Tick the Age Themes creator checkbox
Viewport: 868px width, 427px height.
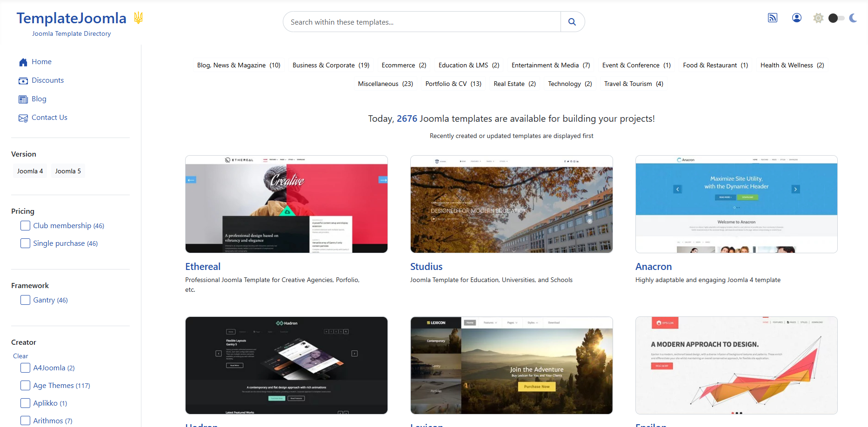coord(26,386)
